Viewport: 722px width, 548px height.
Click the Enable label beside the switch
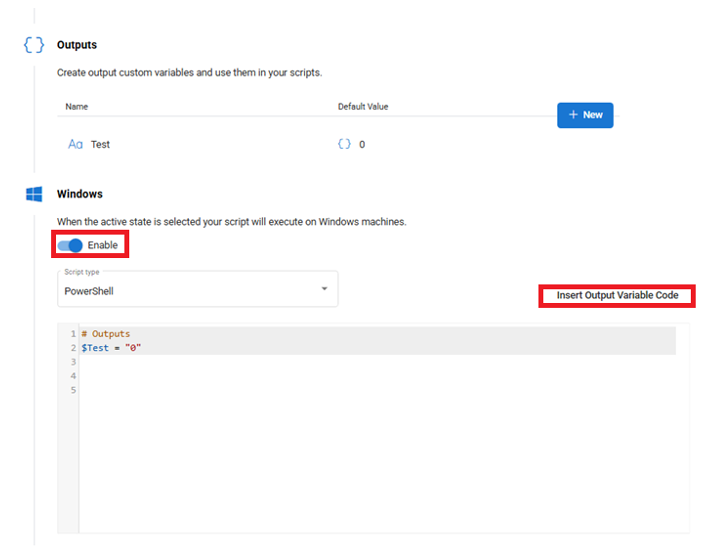[103, 245]
